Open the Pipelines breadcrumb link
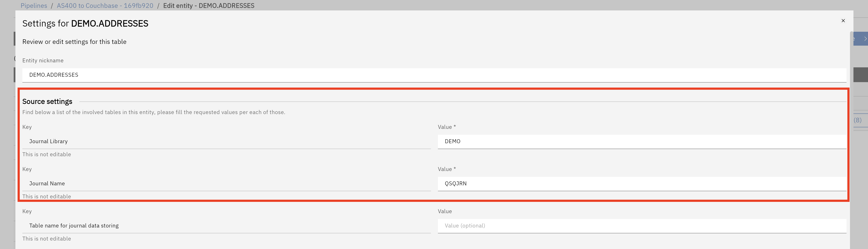 click(x=34, y=6)
